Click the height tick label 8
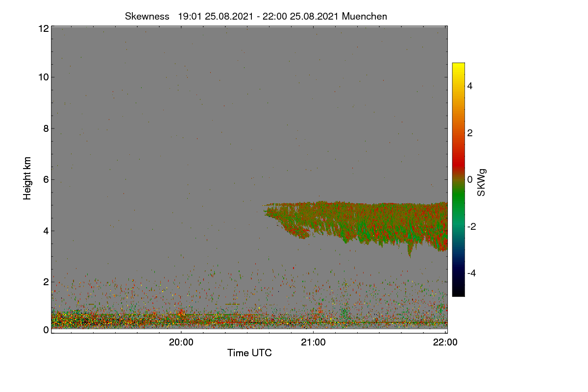This screenshot has width=588, height=392. click(x=45, y=128)
